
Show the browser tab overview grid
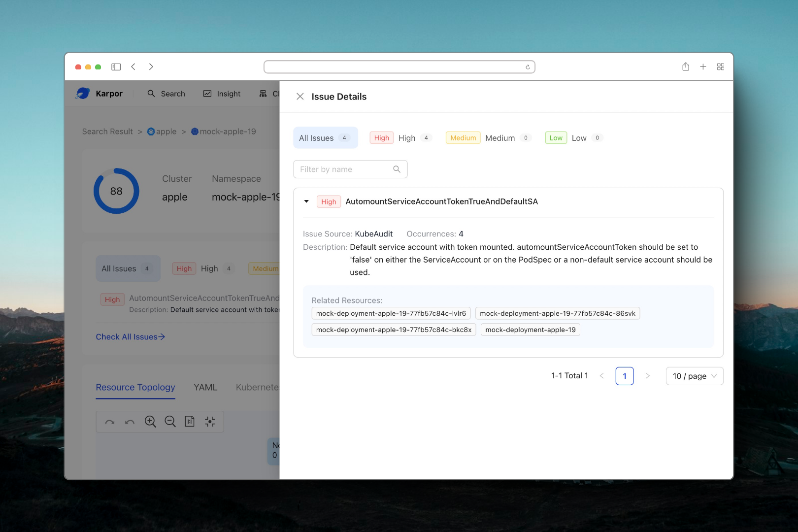[720, 67]
